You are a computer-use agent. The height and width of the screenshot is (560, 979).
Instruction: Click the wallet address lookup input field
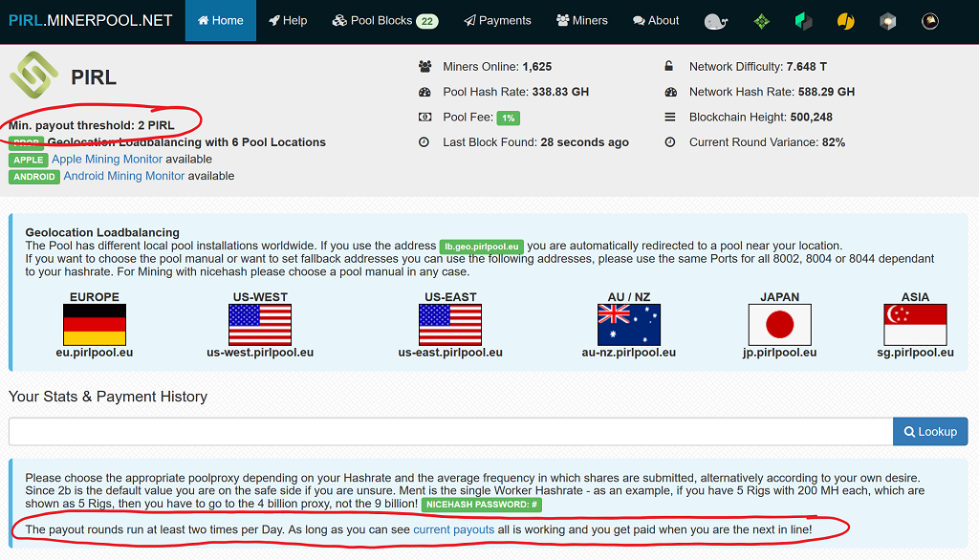coord(451,431)
